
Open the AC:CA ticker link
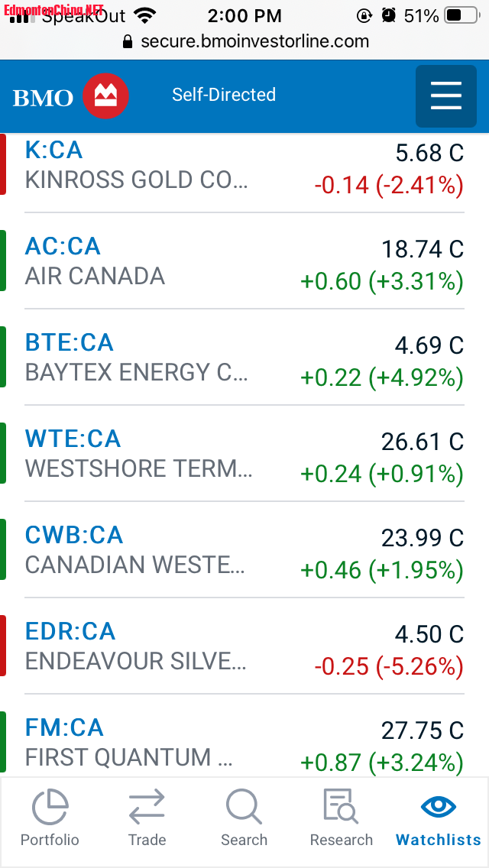click(63, 246)
